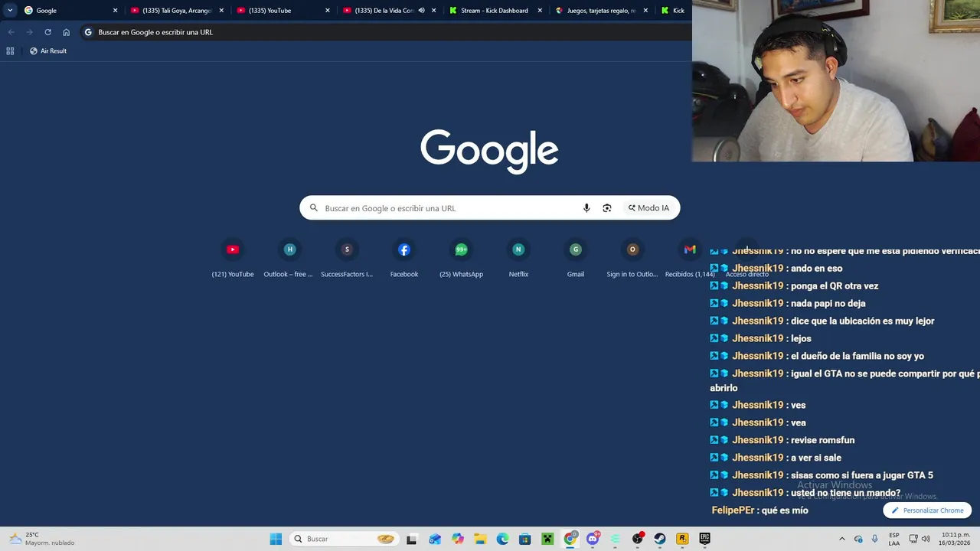Click Personalizar Chrome button
The height and width of the screenshot is (551, 980).
pos(927,510)
